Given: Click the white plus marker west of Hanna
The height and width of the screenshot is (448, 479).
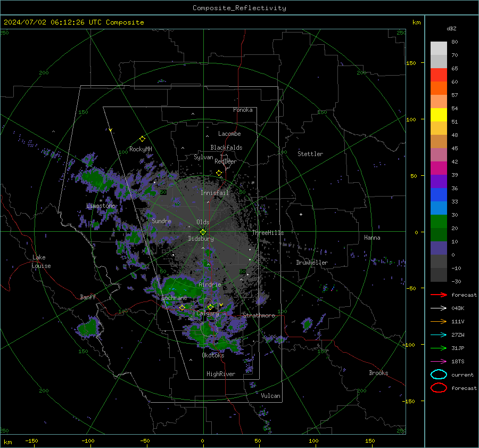Looking at the screenshot, I should click(x=301, y=214).
